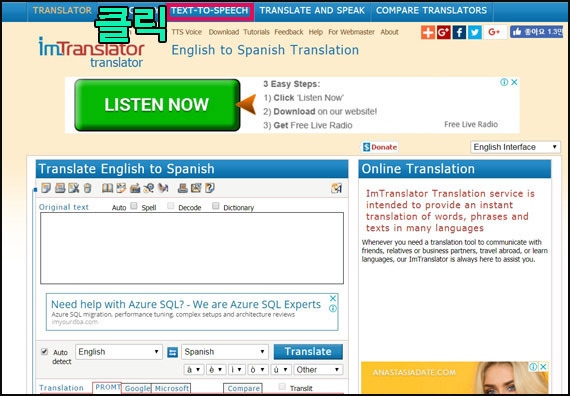This screenshot has height=396, width=570.
Task: Select the Google translation tab
Action: 137,388
